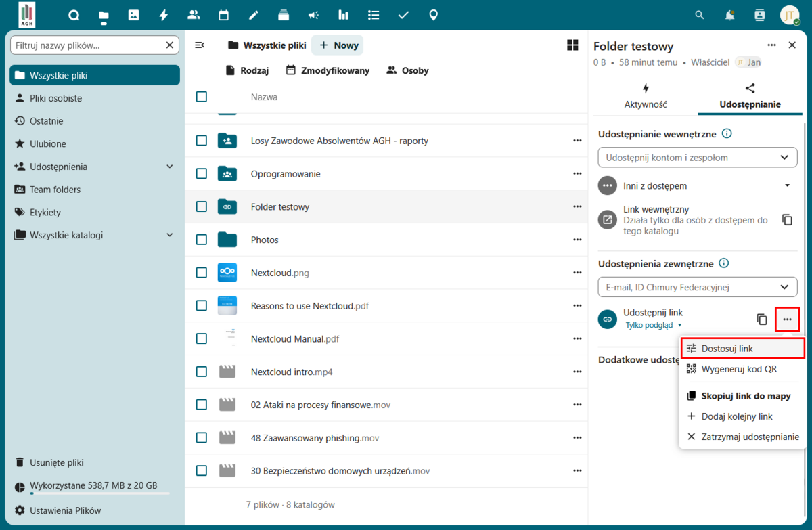Click the '+ Nowy' button

tap(338, 45)
